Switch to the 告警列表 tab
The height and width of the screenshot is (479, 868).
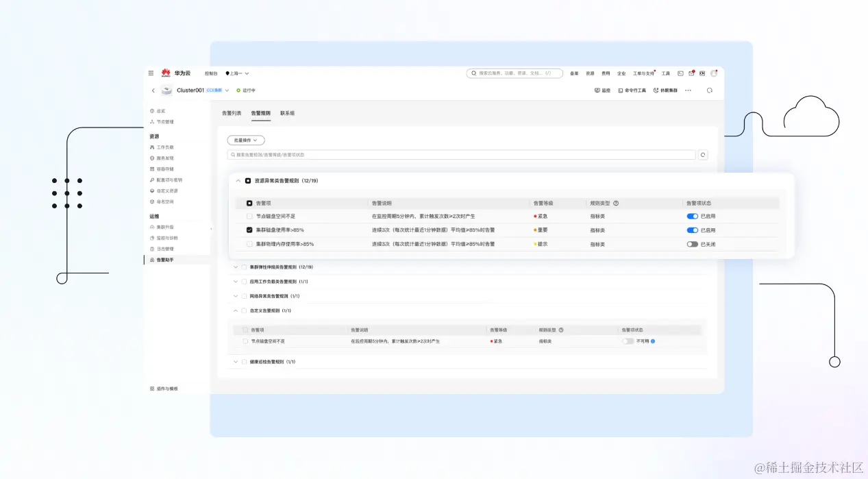(x=232, y=113)
